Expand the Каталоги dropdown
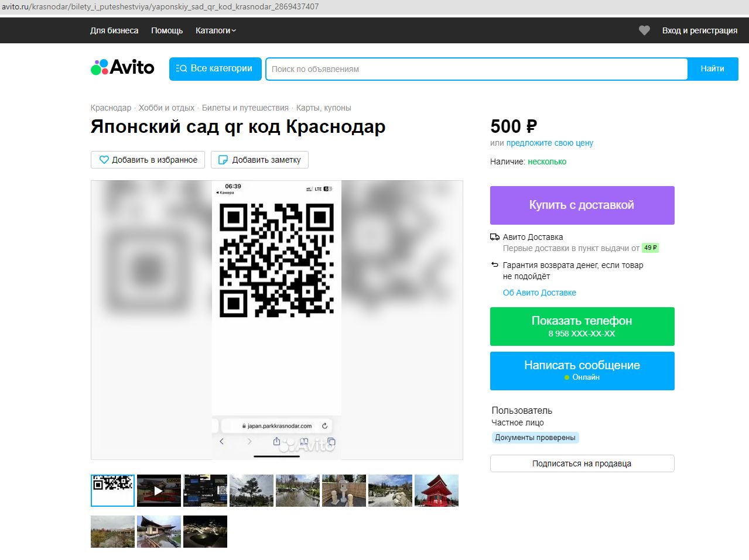749x560 pixels. [x=216, y=30]
